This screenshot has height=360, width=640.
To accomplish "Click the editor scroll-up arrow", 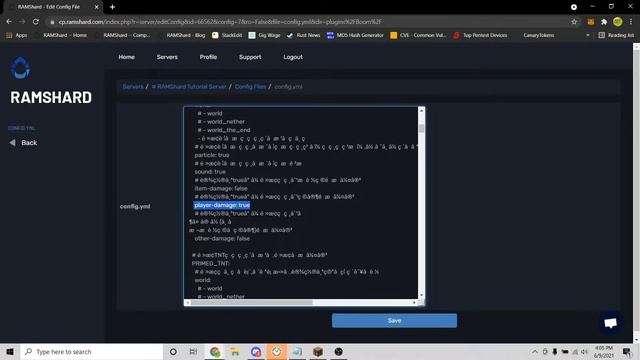I will (x=421, y=110).
